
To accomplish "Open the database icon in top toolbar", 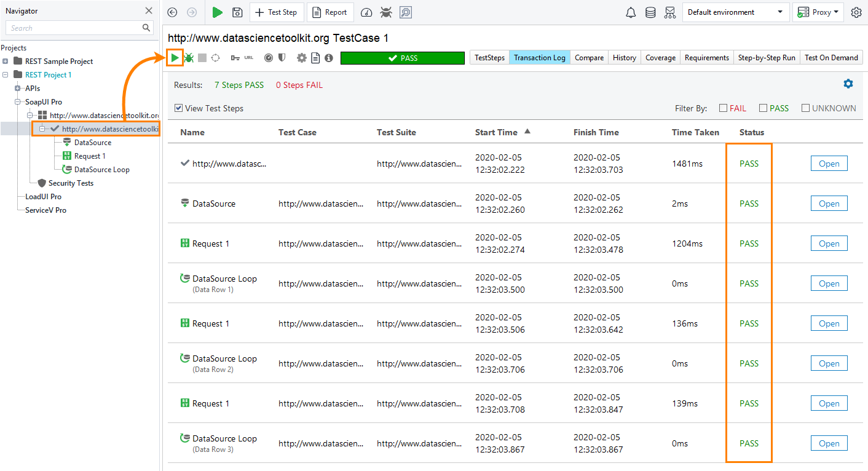I will pyautogui.click(x=650, y=12).
